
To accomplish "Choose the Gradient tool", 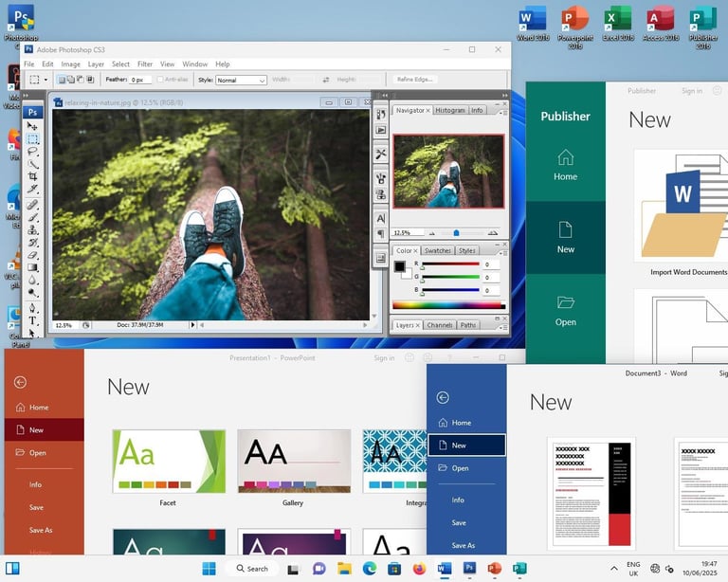I will coord(32,267).
